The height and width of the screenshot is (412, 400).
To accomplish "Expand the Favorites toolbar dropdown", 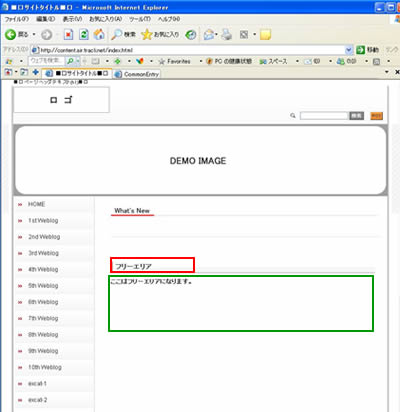I will pyautogui.click(x=201, y=61).
